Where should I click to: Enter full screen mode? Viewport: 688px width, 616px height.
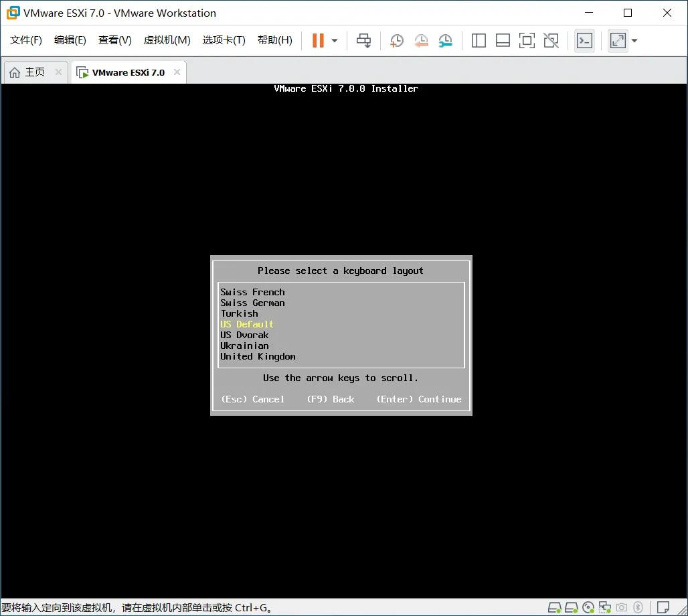point(527,41)
